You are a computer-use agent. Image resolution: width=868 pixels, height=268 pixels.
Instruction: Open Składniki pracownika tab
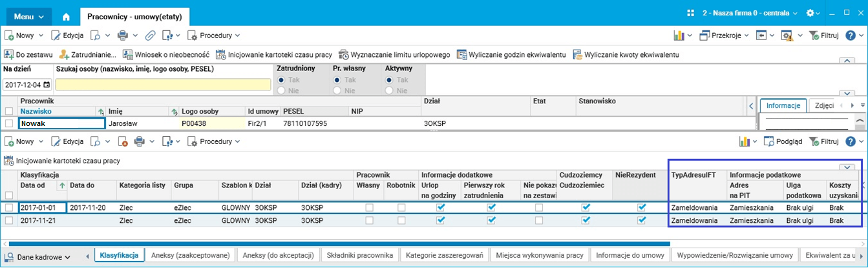(361, 255)
